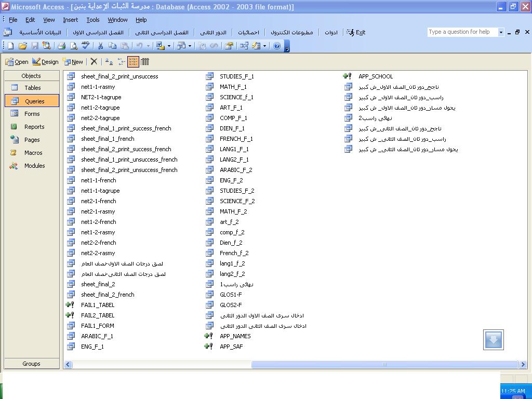The height and width of the screenshot is (399, 532).
Task: Select the FAIL1_TABEL query
Action: pyautogui.click(x=97, y=305)
